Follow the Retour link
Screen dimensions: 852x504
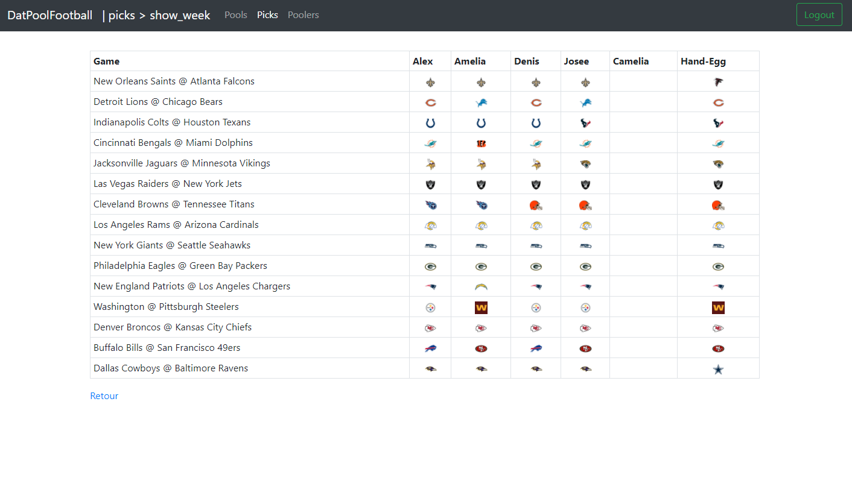[x=104, y=395]
